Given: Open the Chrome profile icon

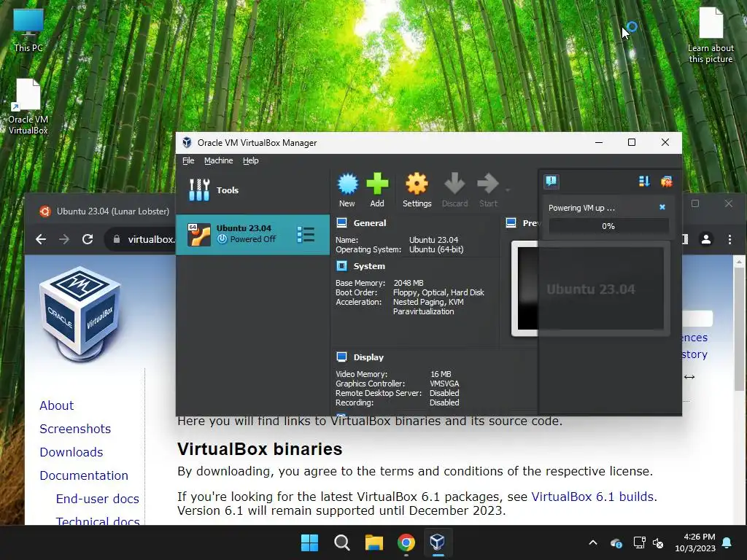Looking at the screenshot, I should pyautogui.click(x=706, y=239).
